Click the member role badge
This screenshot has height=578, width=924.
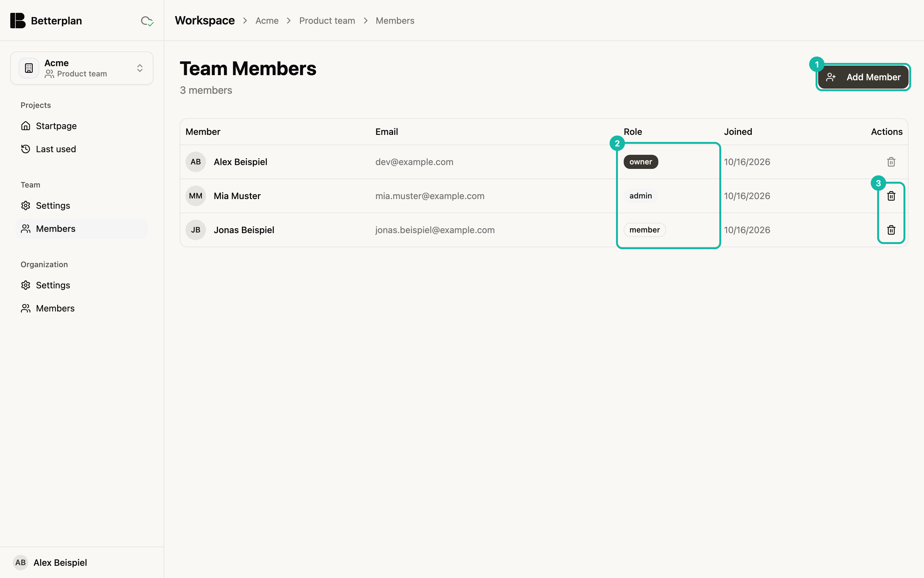(x=645, y=230)
